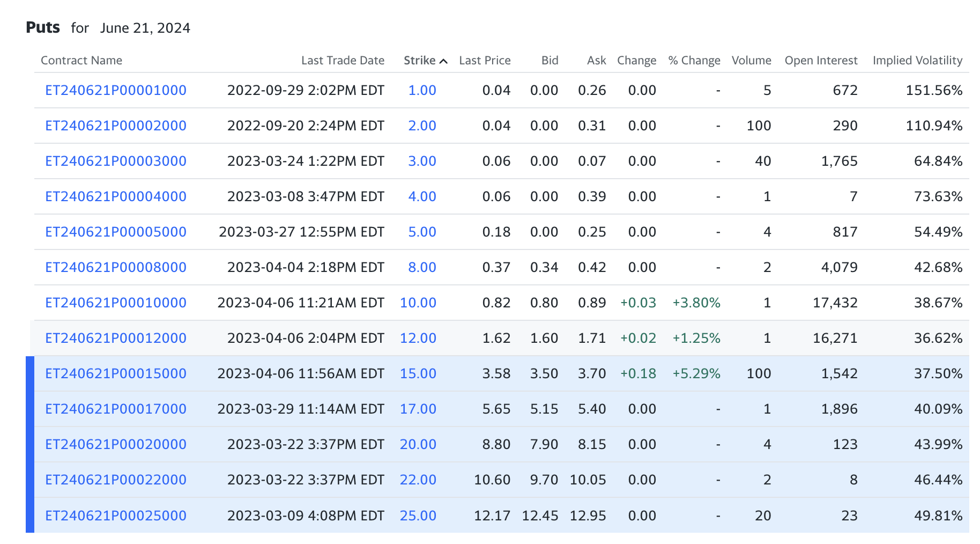Sort by the Contract Name column
This screenshot has height=544, width=980.
click(x=81, y=61)
